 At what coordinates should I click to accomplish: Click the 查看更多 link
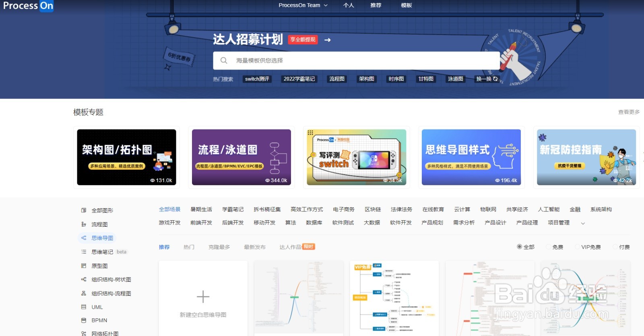pyautogui.click(x=629, y=112)
